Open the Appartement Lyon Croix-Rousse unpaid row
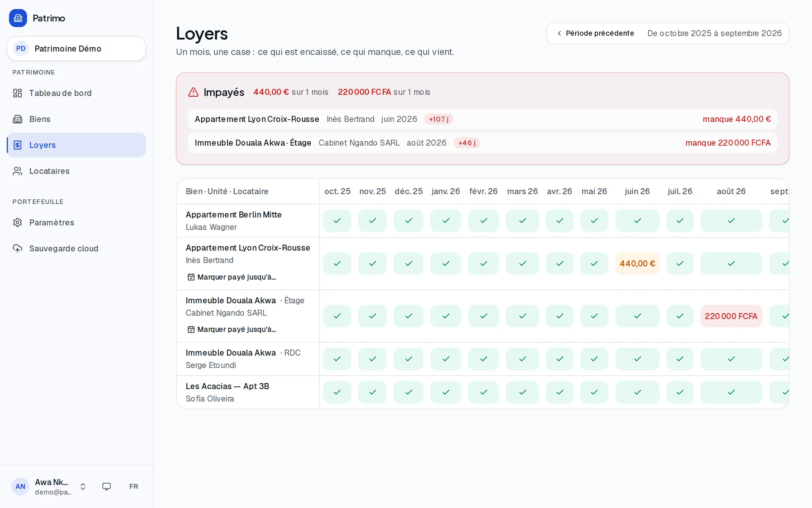812x508 pixels. click(x=482, y=119)
